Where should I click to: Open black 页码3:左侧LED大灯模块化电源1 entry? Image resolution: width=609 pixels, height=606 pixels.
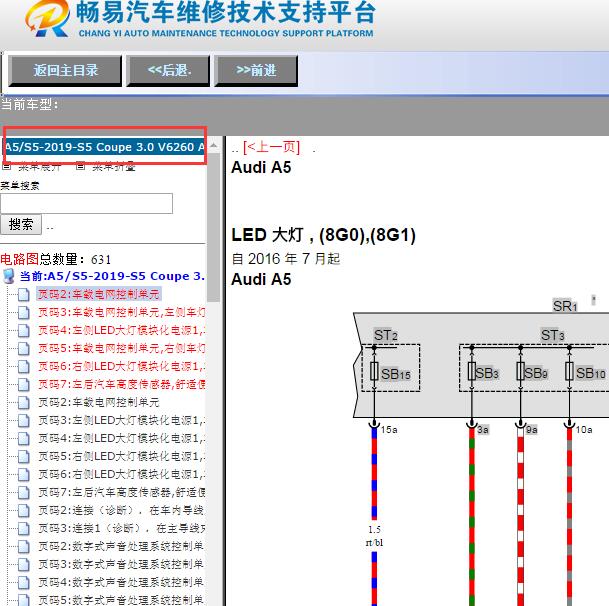122,420
